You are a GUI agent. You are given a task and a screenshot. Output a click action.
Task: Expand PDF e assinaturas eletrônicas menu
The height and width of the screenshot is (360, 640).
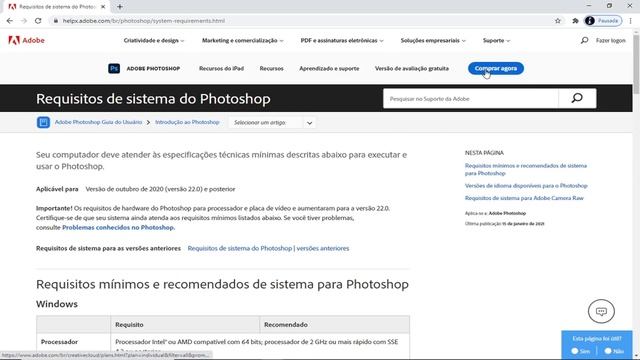pos(342,40)
